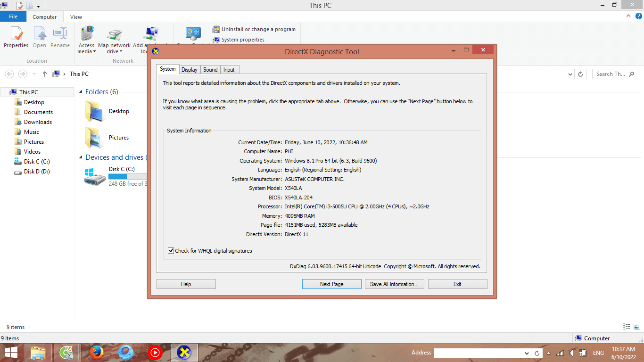Click the BIOS value X540LA.204

pyautogui.click(x=299, y=197)
